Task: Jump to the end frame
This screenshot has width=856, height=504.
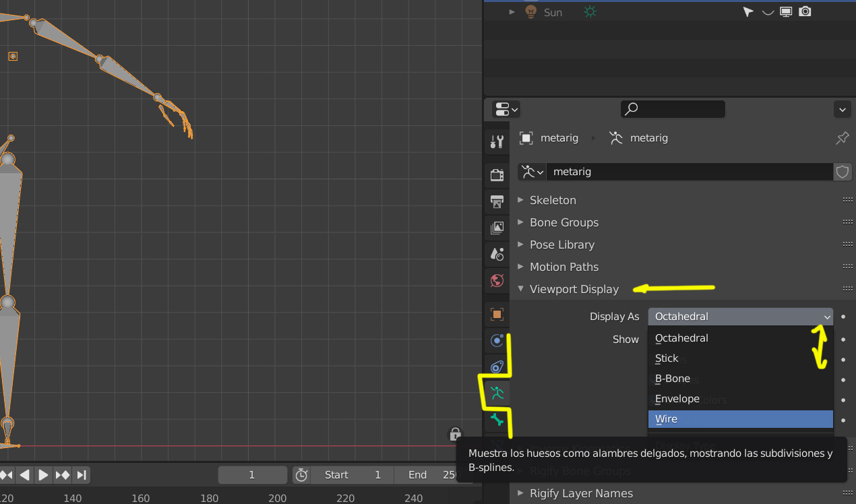Action: pos(81,475)
